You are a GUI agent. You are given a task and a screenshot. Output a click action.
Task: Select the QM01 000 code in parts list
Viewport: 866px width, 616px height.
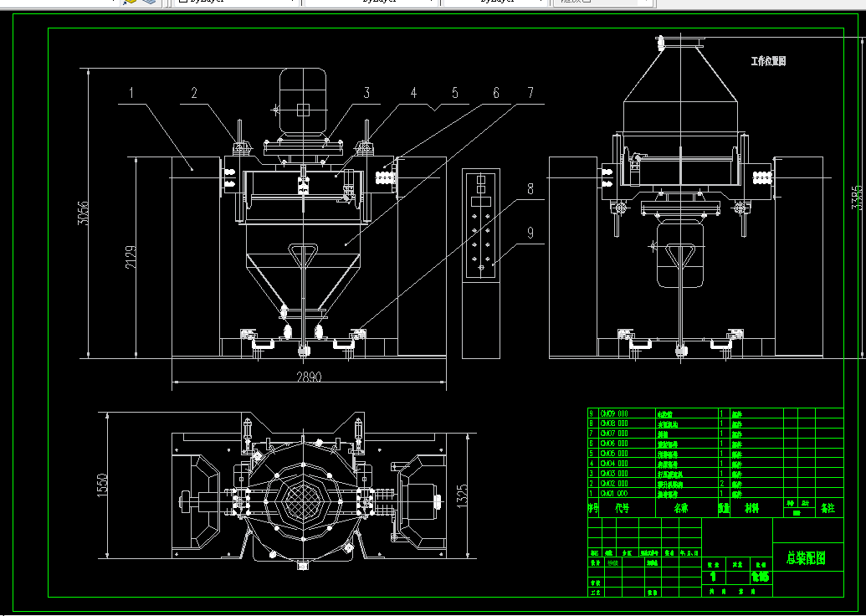(614, 493)
